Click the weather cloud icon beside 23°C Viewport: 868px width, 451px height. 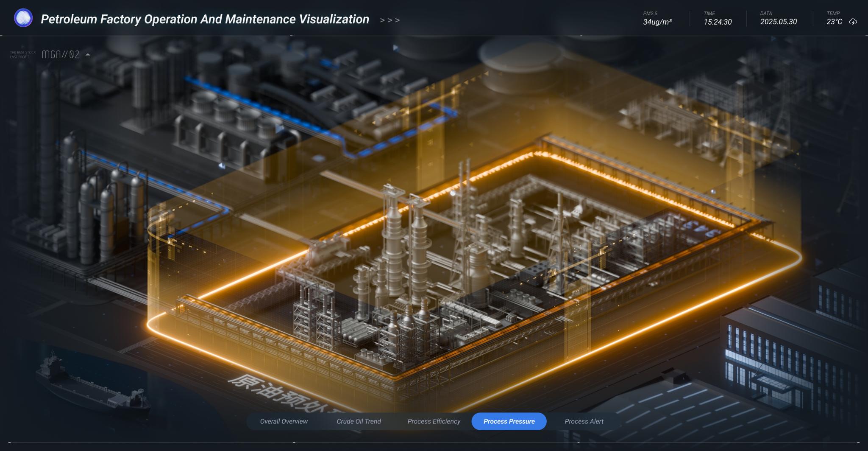[853, 22]
